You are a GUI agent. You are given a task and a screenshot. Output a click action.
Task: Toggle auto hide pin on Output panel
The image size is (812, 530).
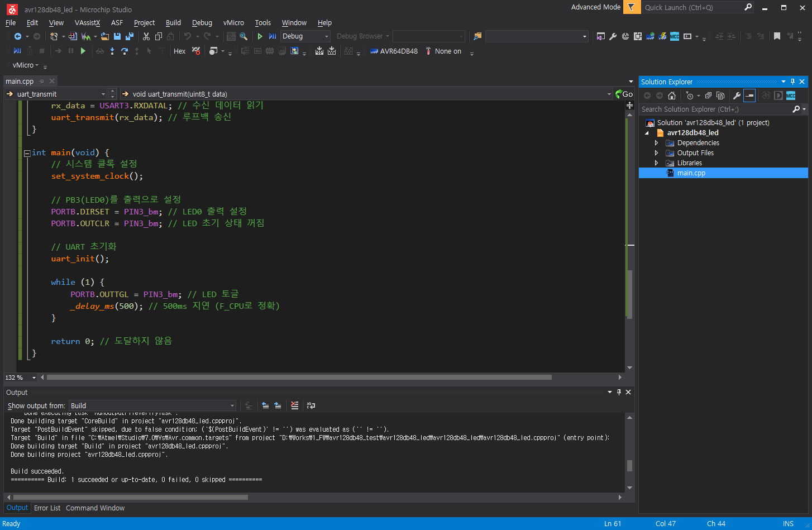tap(619, 392)
